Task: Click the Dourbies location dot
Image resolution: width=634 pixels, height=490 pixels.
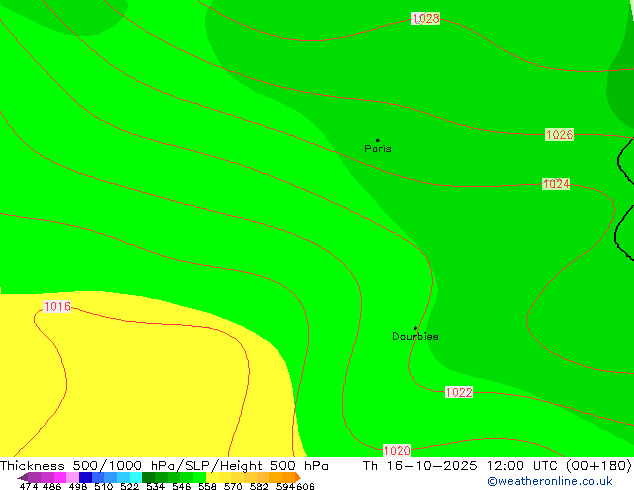Action: click(x=415, y=328)
